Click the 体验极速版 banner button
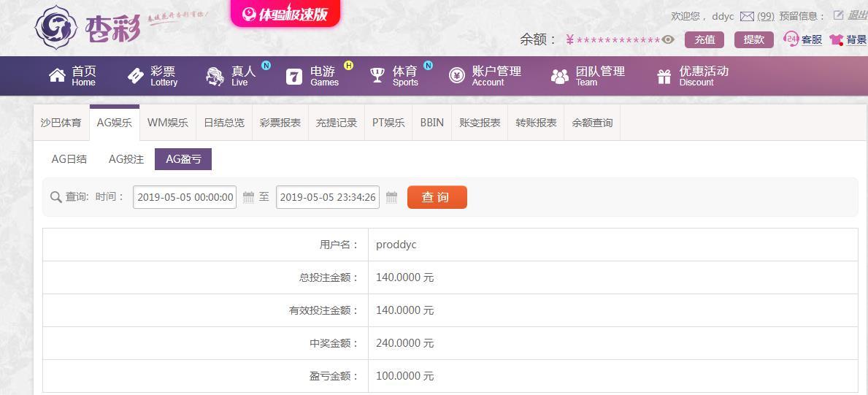This screenshot has height=395, width=868. point(285,13)
